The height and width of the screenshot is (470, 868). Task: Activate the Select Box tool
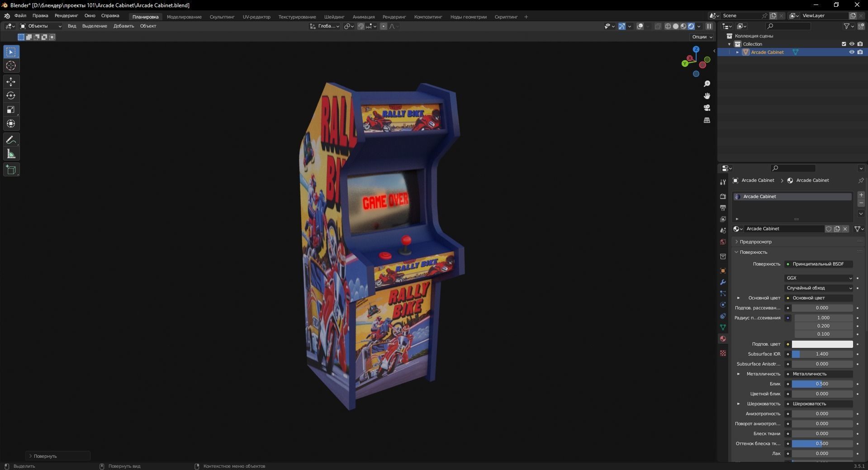pos(11,52)
